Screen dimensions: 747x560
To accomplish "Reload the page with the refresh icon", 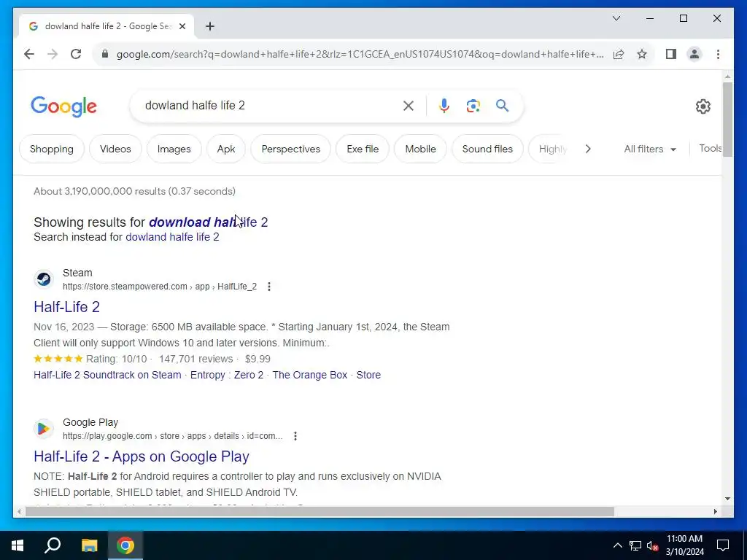I will click(x=76, y=54).
